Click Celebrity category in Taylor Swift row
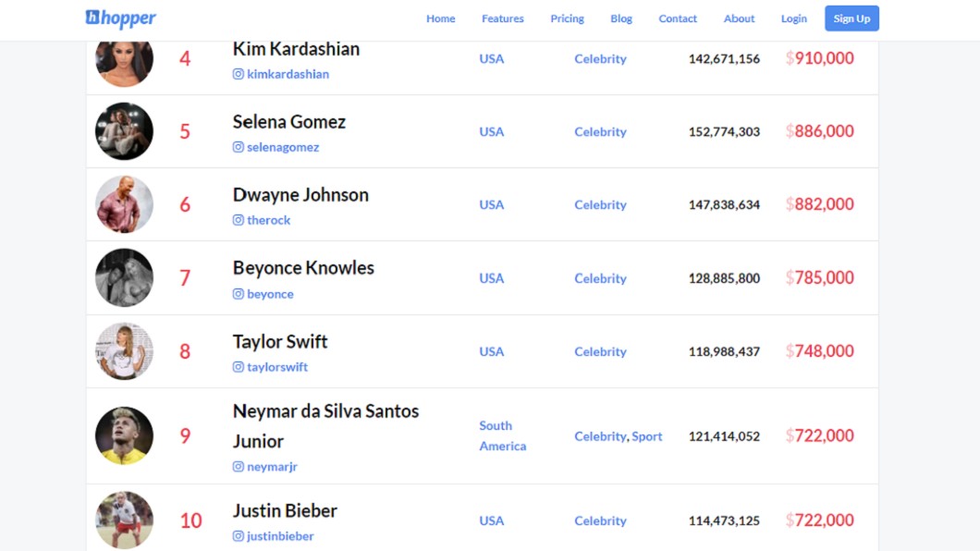 [x=600, y=351]
